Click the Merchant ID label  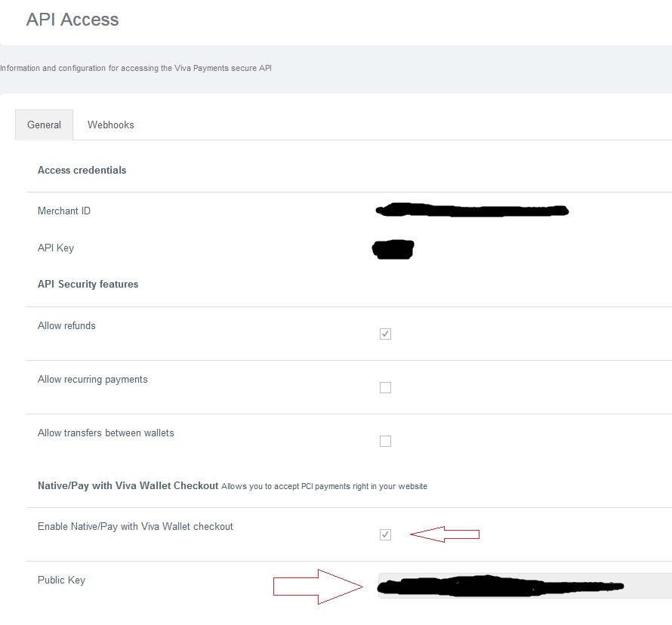(x=63, y=211)
